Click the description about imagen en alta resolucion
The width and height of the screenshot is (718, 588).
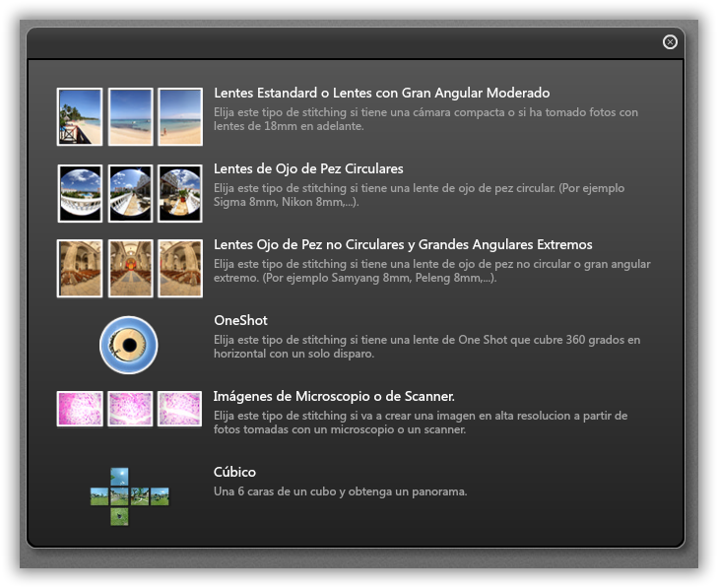(421, 423)
